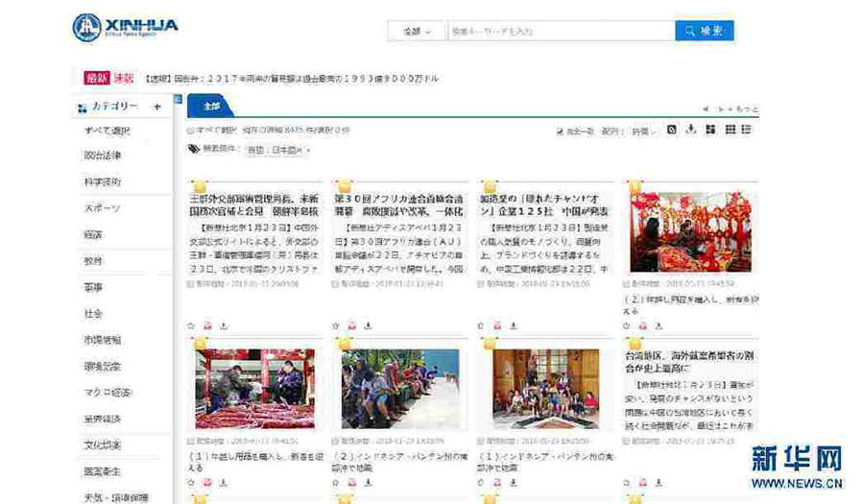Toggle the checked box left of the sort control
Image resolution: width=864 pixels, height=504 pixels.
(561, 132)
